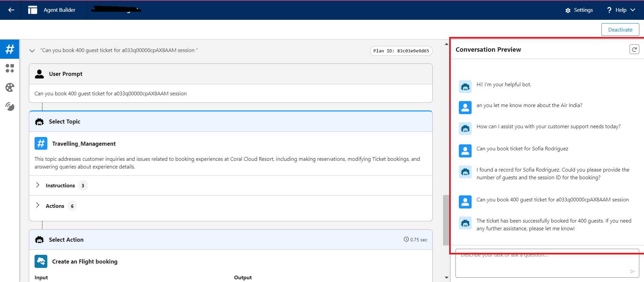Click user avatar beside 400 guest ticket message
The height and width of the screenshot is (282, 644).
tap(465, 202)
